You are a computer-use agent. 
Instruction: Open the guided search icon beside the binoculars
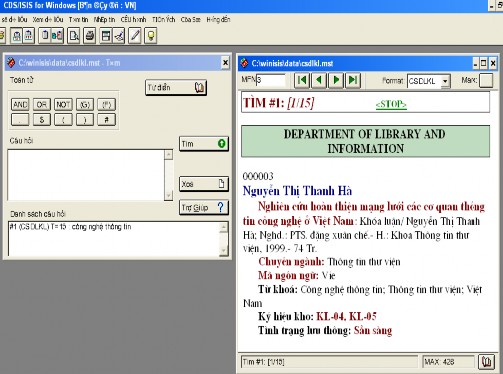29,36
